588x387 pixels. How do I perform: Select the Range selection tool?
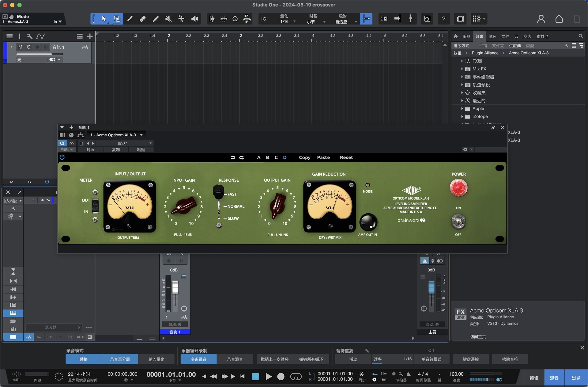click(117, 19)
